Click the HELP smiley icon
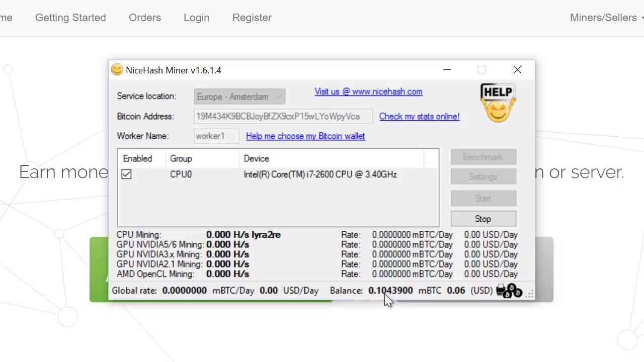This screenshot has width=644, height=362. point(498,104)
